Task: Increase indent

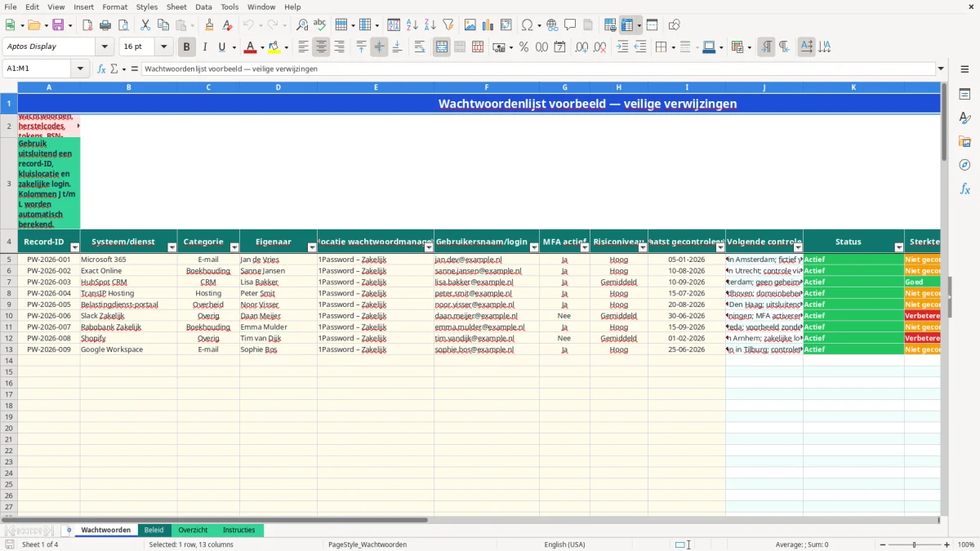Action: click(x=622, y=47)
